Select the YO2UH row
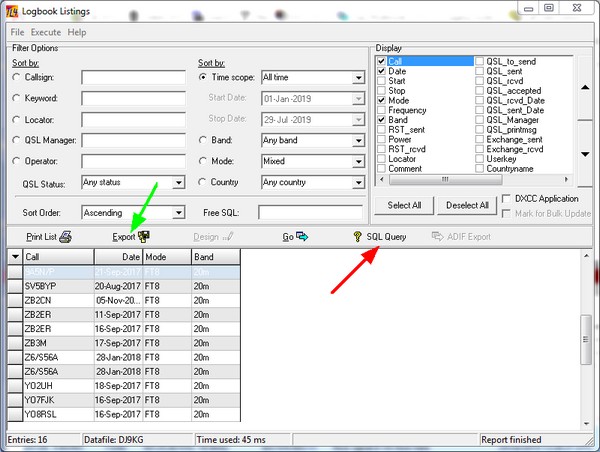 [124, 386]
